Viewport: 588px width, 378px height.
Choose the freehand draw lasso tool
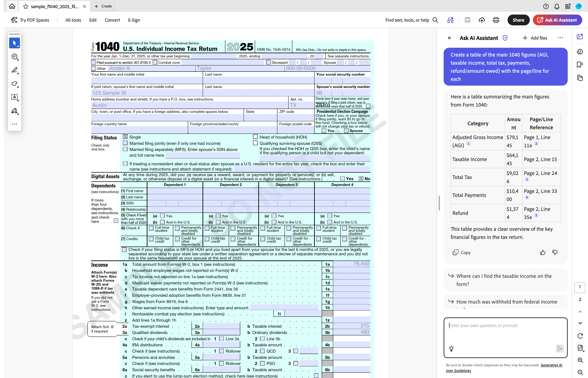coord(15,84)
